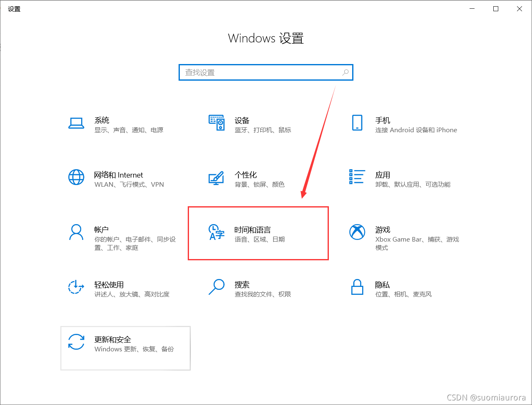Open the 更新和安全 title
The height and width of the screenshot is (405, 532).
tap(113, 340)
